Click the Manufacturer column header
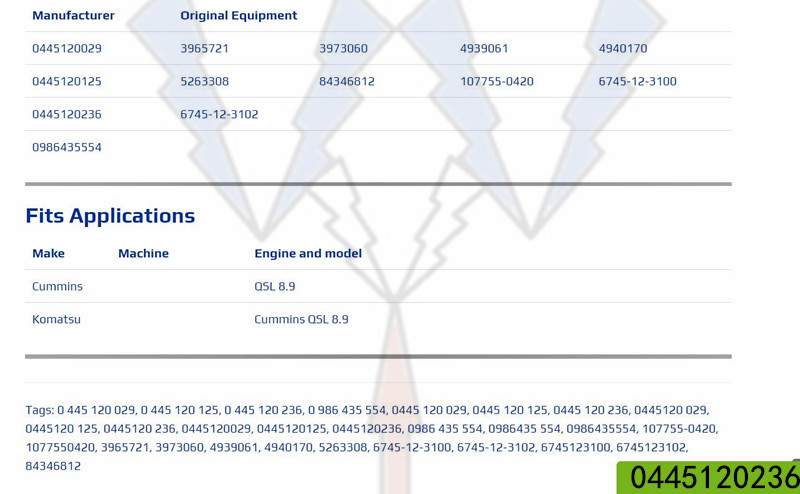Screen dimensions: 800x494 click(x=73, y=15)
